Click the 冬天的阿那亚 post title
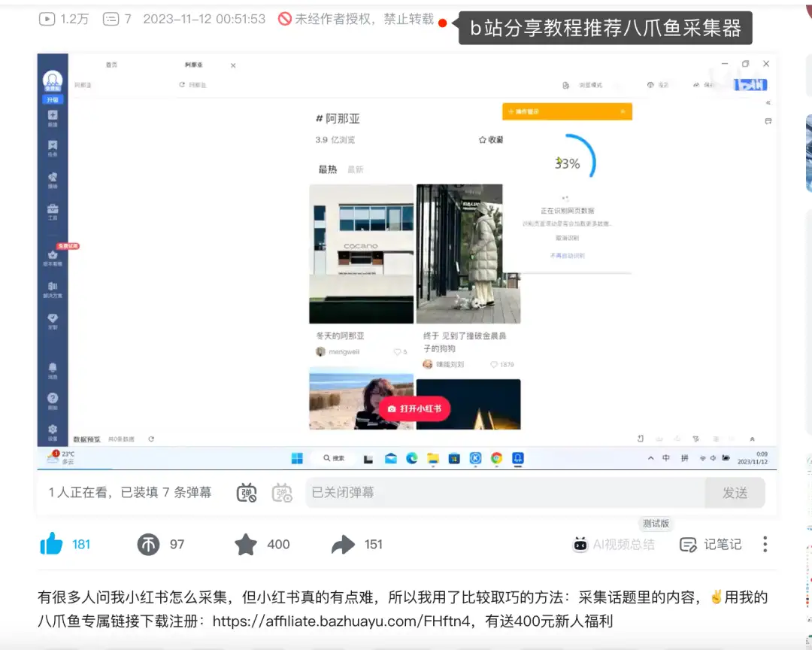Image resolution: width=812 pixels, height=650 pixels. (x=341, y=336)
